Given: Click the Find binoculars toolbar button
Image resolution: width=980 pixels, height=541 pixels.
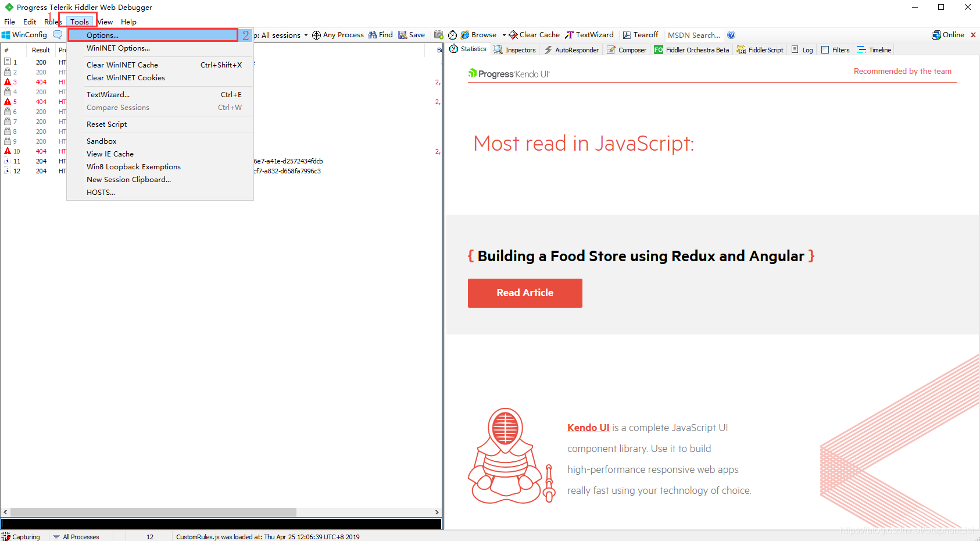Looking at the screenshot, I should (x=380, y=35).
